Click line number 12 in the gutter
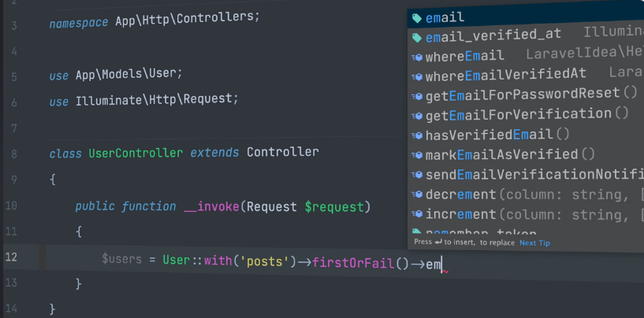 tap(12, 257)
